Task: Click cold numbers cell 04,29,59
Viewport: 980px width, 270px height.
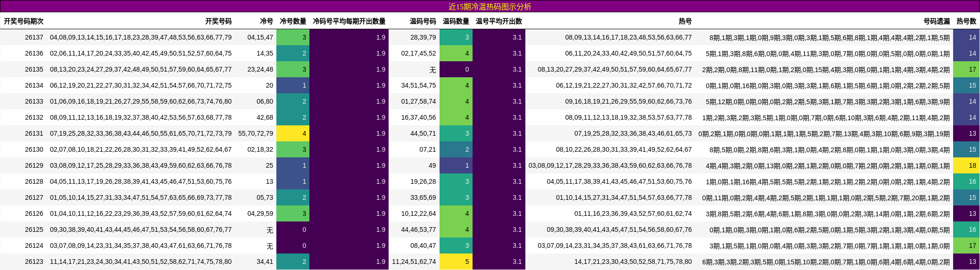Action: 260,213
